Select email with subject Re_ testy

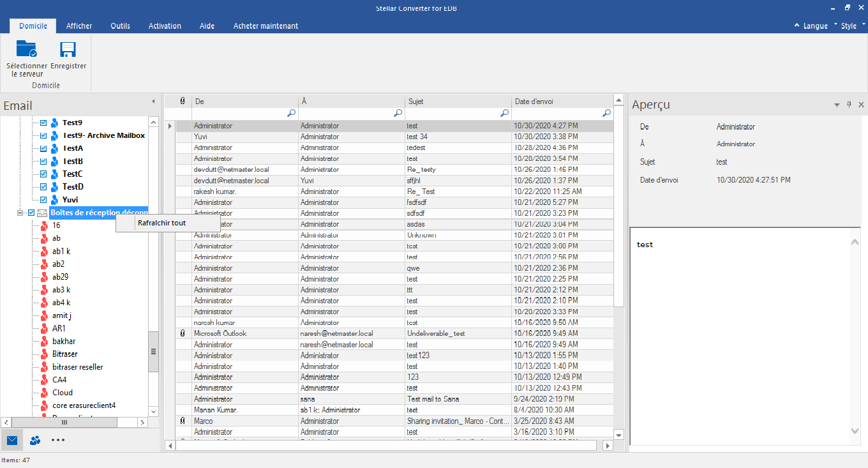tap(394, 170)
